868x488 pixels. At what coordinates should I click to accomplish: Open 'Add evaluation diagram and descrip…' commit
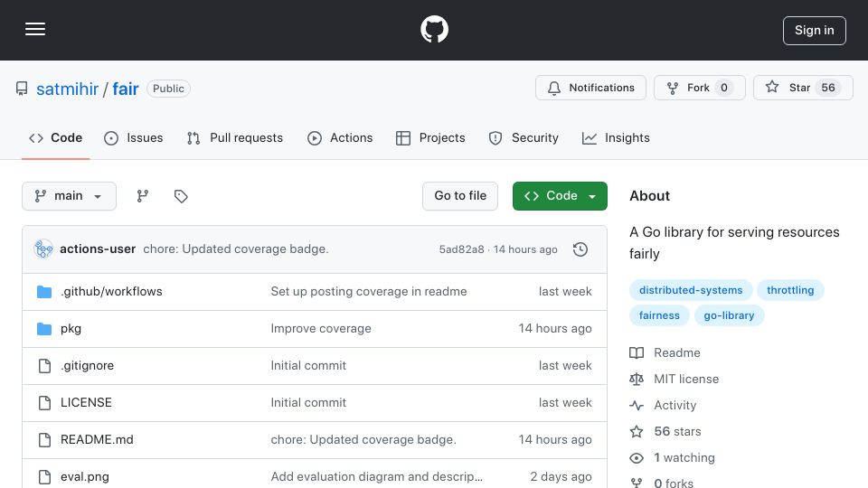point(376,477)
